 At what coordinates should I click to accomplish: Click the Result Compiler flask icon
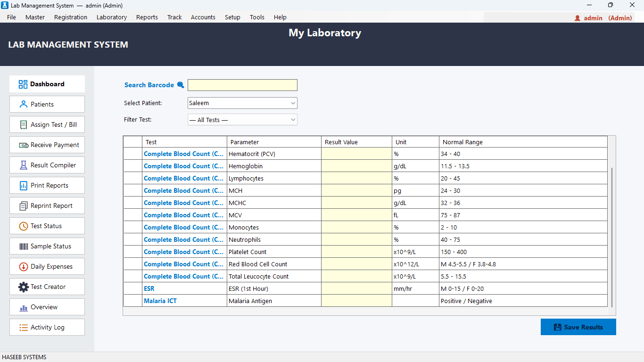coord(23,165)
